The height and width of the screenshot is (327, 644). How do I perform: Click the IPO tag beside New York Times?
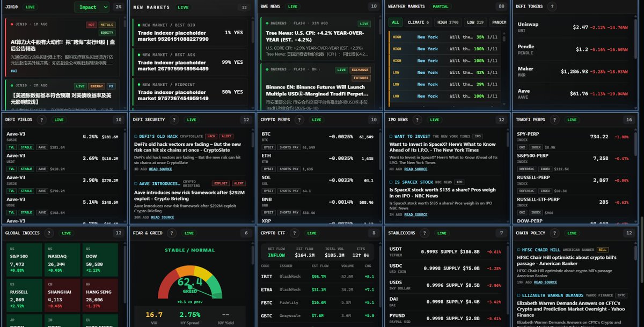[x=478, y=136]
